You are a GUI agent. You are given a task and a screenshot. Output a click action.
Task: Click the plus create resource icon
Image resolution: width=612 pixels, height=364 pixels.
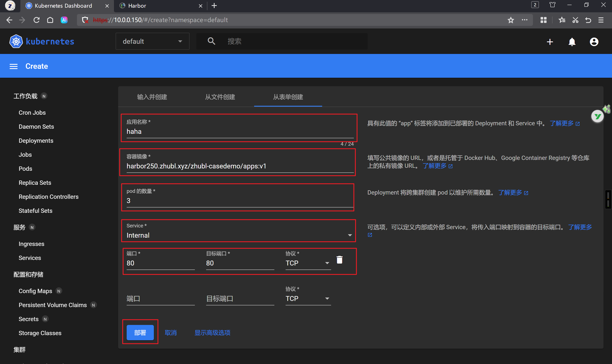point(550,42)
